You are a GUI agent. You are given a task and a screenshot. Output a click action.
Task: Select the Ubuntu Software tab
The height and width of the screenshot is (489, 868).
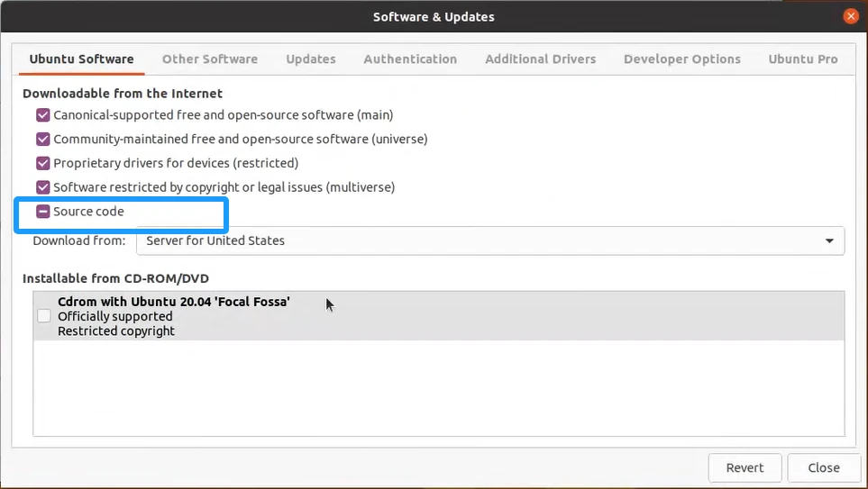tap(81, 59)
